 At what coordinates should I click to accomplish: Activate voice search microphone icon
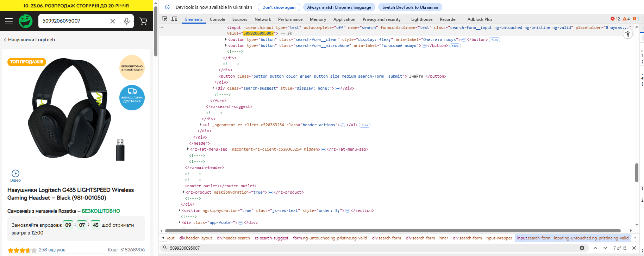127,21
